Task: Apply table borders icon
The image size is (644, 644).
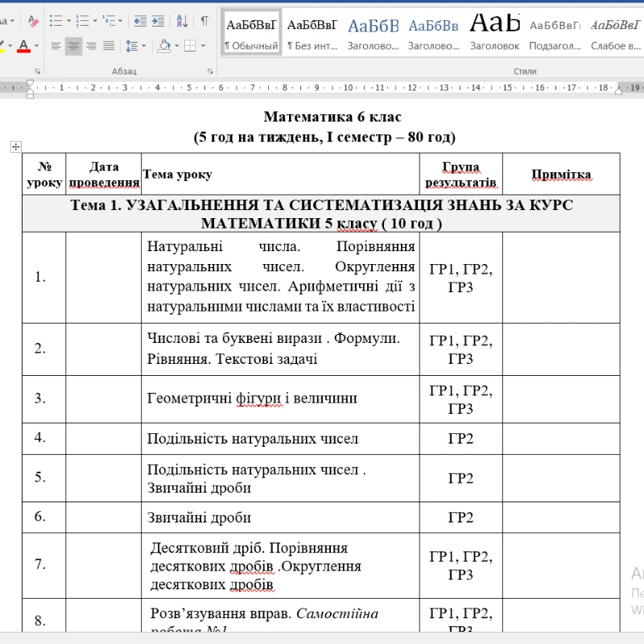Action: point(190,46)
